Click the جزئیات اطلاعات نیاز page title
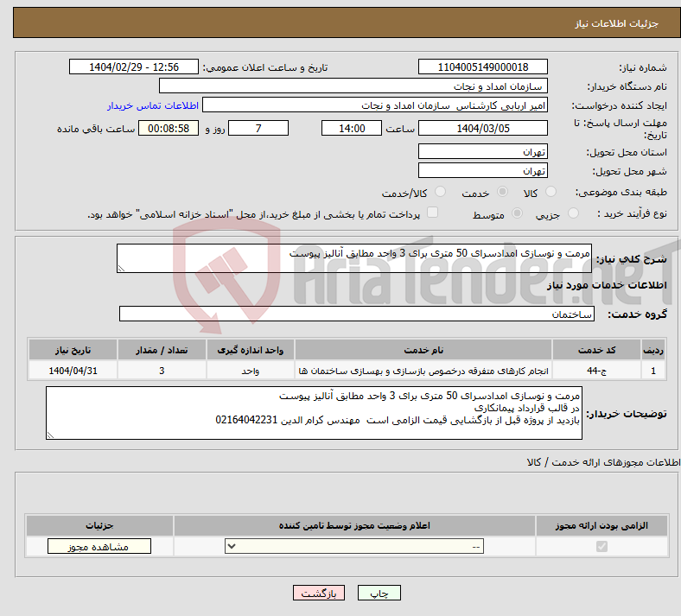This screenshot has width=681, height=616. (617, 23)
